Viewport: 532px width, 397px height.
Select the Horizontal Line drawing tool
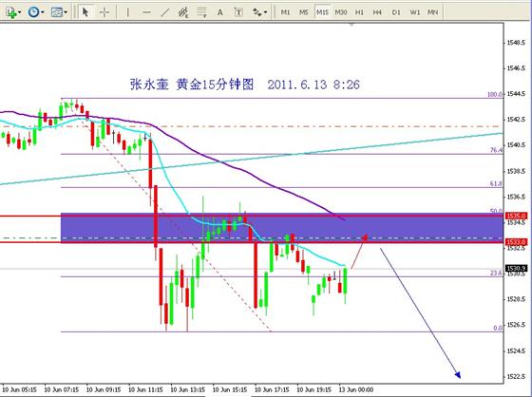[x=146, y=12]
